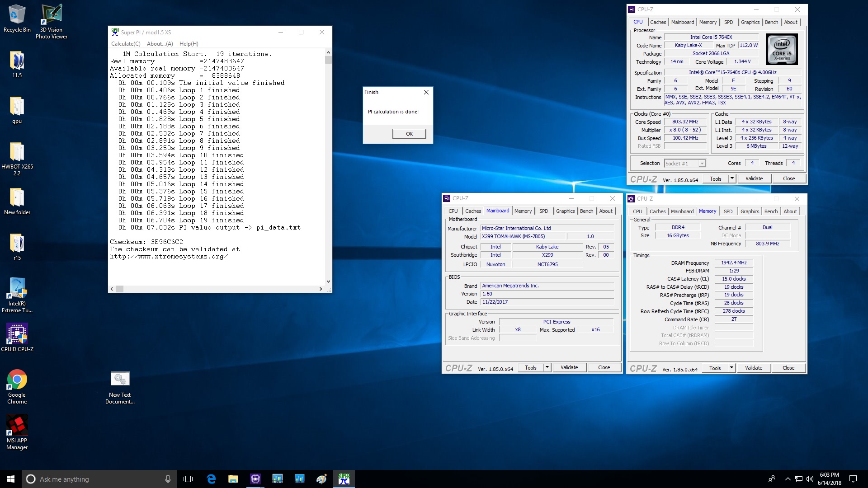Click the Checksum: 3E96C6C2 line
The height and width of the screenshot is (488, 868).
tap(146, 242)
